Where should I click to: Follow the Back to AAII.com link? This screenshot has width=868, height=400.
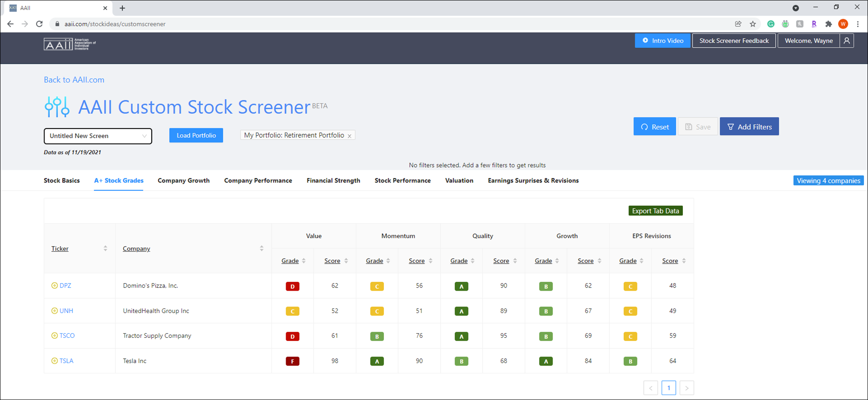coord(74,80)
